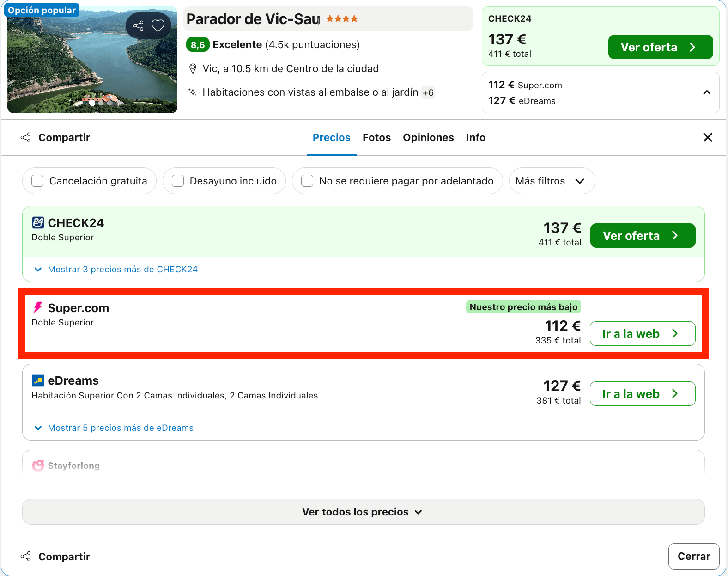
Task: Click the share icon next to top Compartir
Action: pos(26,137)
